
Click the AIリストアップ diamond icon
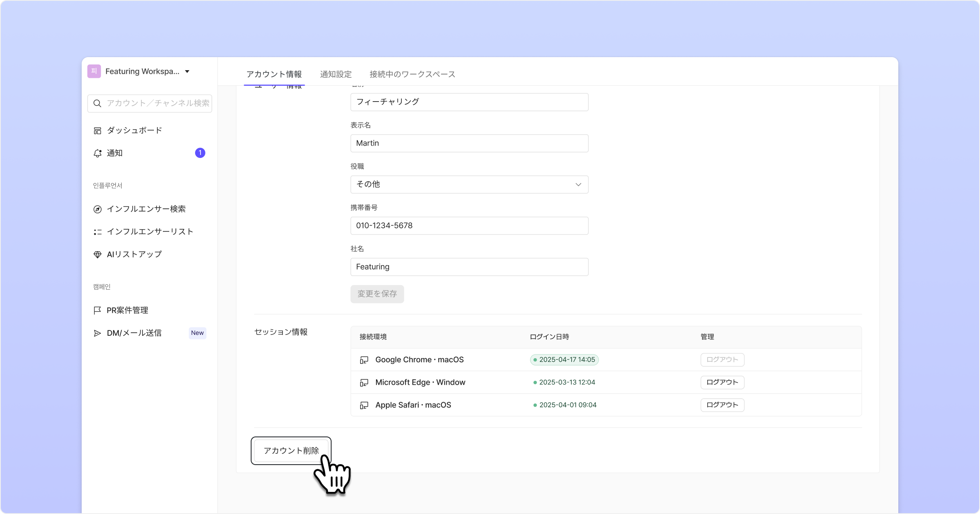pyautogui.click(x=97, y=255)
